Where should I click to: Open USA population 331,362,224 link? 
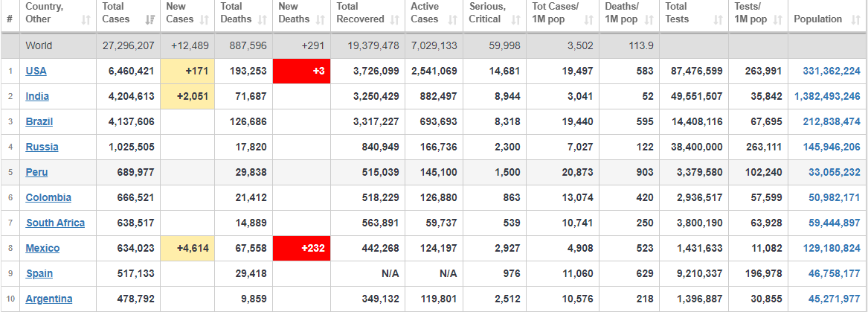point(832,71)
